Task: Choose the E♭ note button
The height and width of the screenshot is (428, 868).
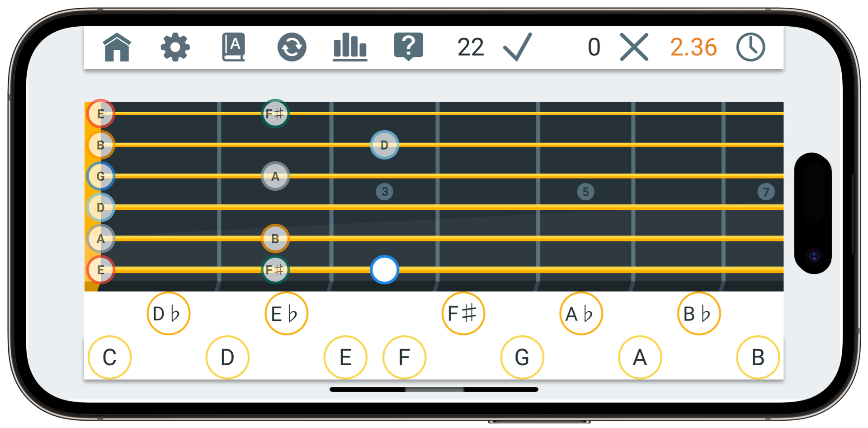Action: (286, 314)
